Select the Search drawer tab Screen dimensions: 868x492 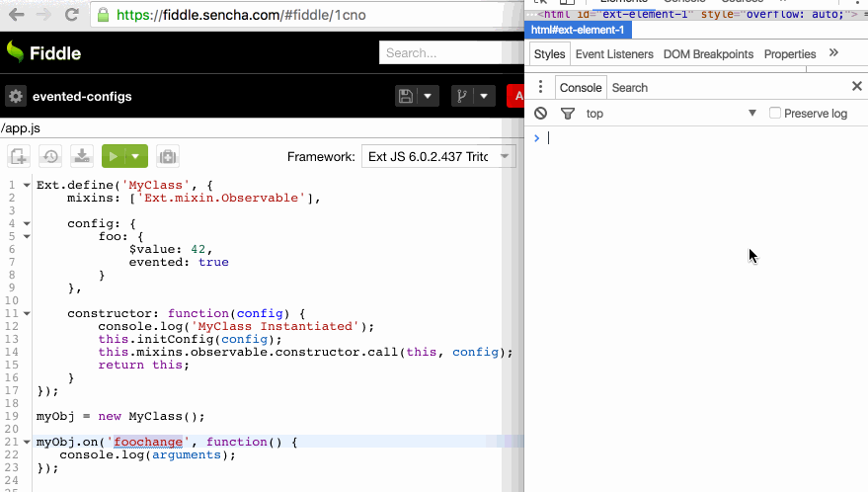click(629, 88)
